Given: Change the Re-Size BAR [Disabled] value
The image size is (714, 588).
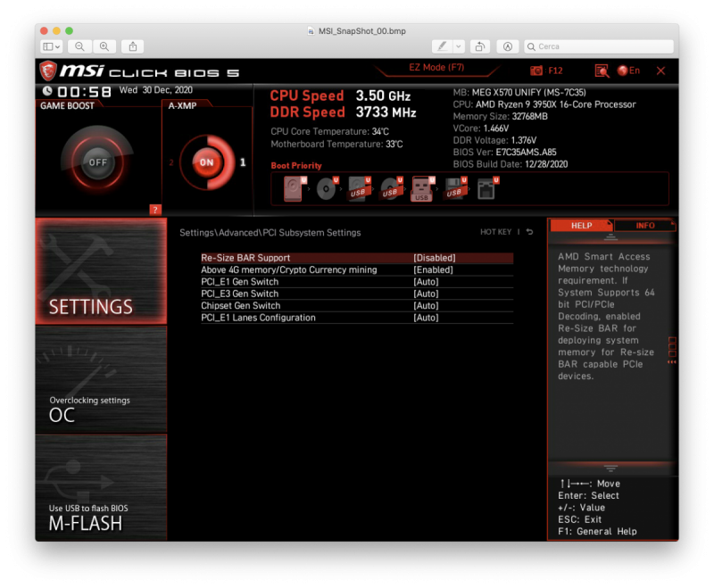Looking at the screenshot, I should [x=435, y=258].
